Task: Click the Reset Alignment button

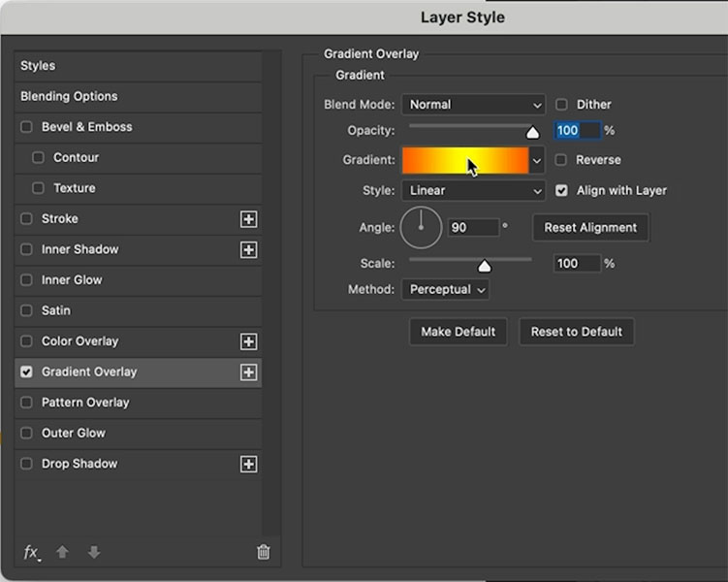Action: tap(590, 228)
